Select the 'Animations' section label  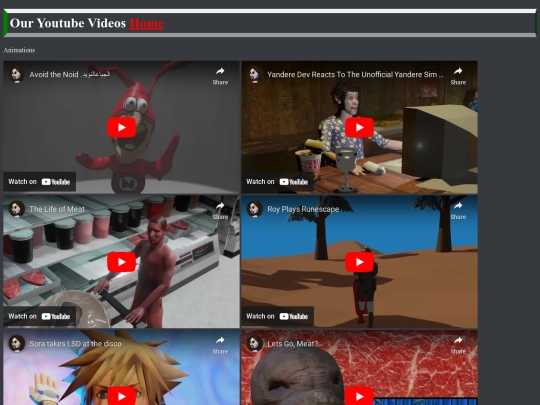[19, 50]
